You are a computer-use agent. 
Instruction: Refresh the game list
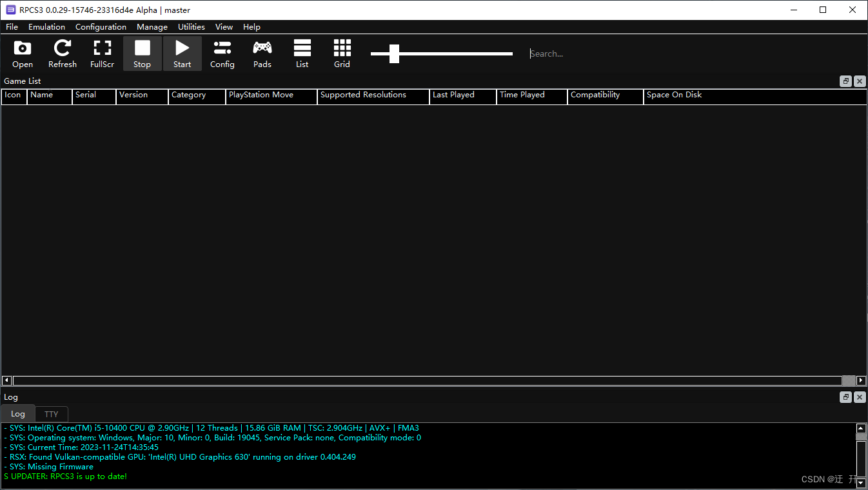(x=63, y=54)
